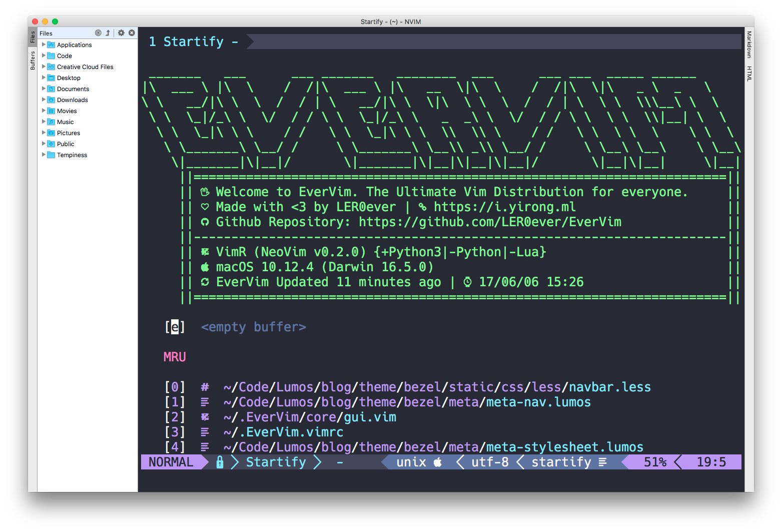782x532 pixels.
Task: Expand the Creative Cloud Files folder
Action: (44, 67)
